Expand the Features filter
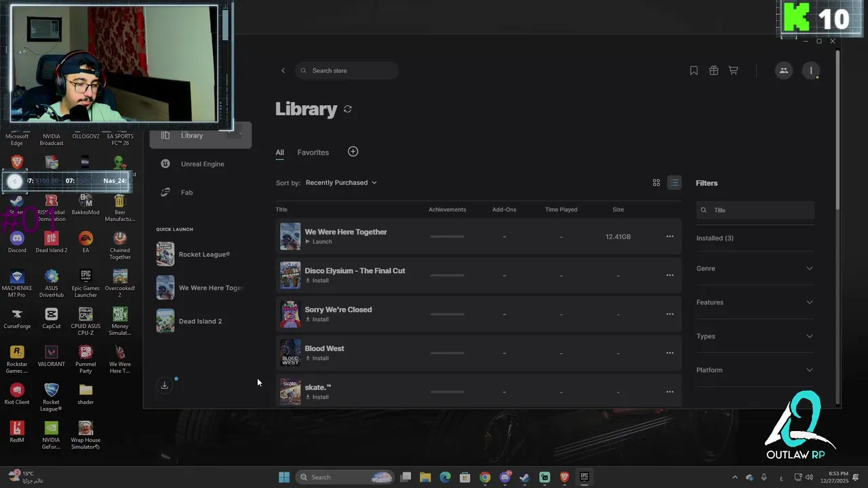868x488 pixels. click(755, 302)
